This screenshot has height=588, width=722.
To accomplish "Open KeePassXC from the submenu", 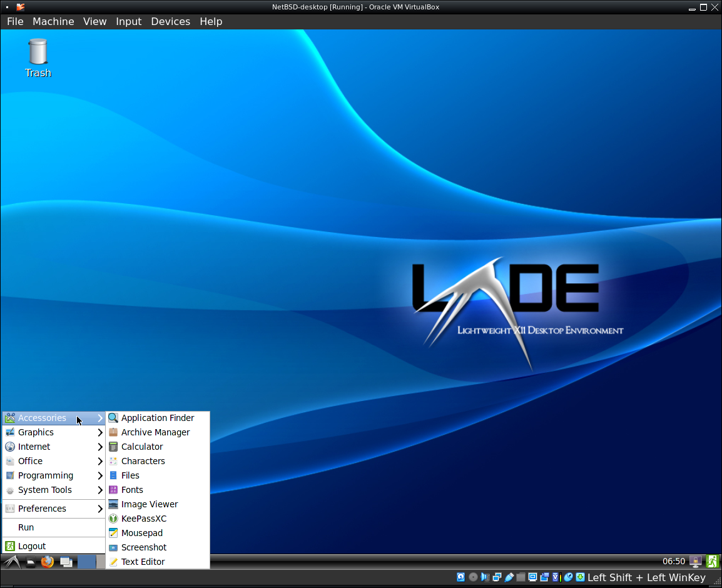I will (144, 519).
